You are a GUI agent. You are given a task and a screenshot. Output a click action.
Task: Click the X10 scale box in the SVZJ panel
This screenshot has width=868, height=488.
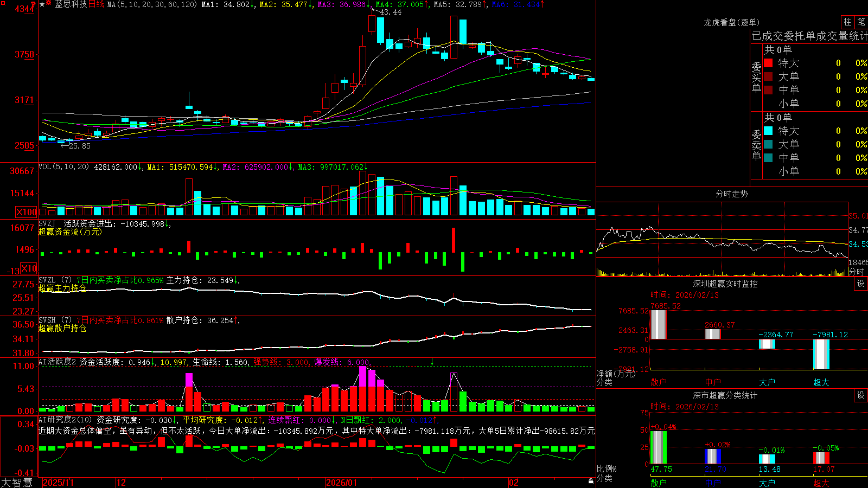29,268
